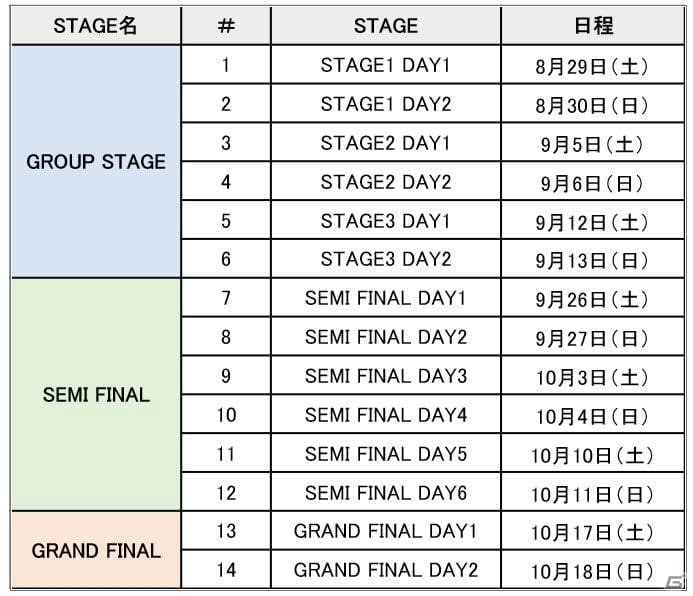Click the STAGE2 DAY2 cell

[x=385, y=182]
